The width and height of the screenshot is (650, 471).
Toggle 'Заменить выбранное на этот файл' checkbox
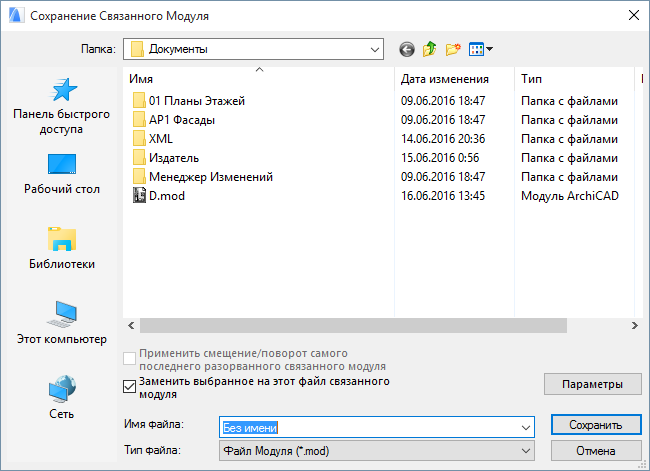[129, 385]
